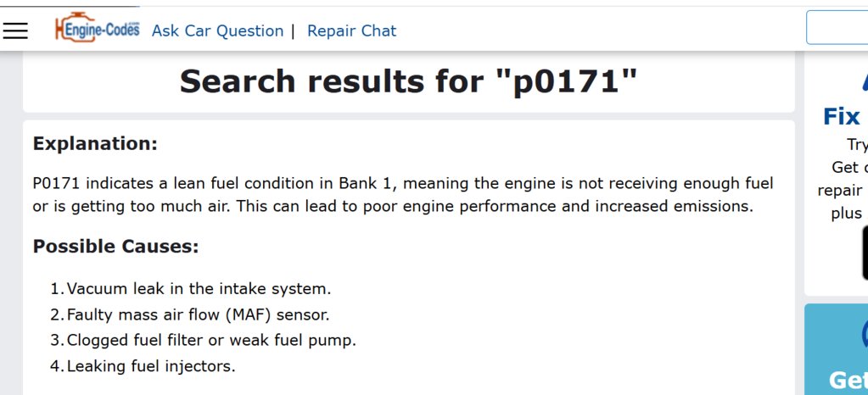This screenshot has width=868, height=395.
Task: Click the blue logo icon above "Fix"
Action: (865, 82)
